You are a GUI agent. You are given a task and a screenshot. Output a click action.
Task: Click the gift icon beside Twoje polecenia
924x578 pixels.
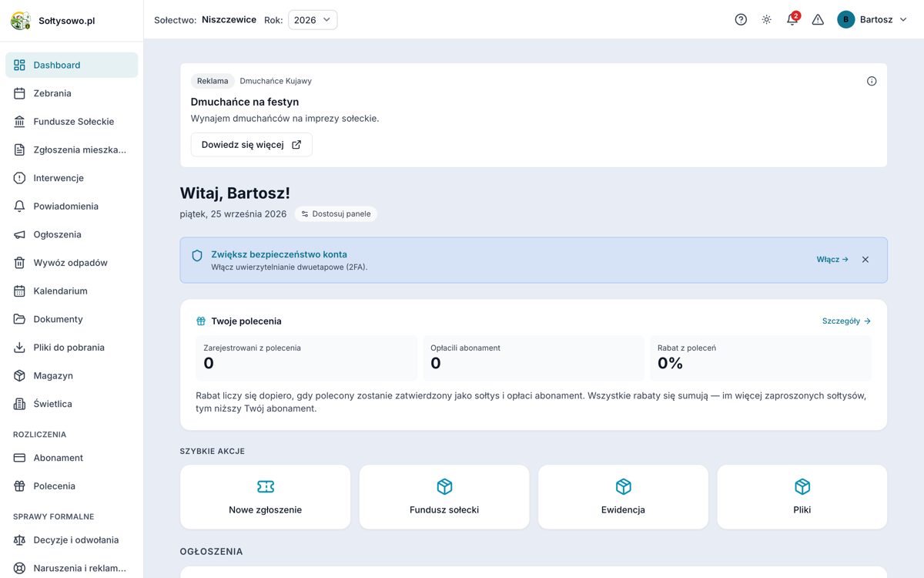point(201,321)
